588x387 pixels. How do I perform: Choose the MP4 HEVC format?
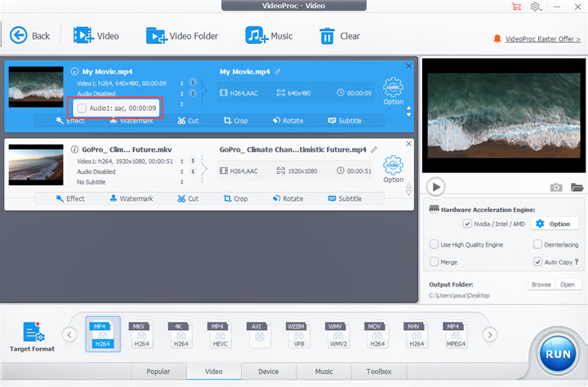click(220, 334)
